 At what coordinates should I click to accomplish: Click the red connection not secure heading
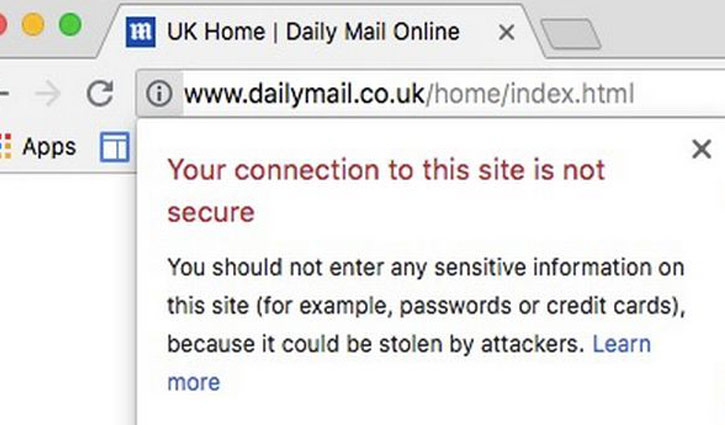click(x=386, y=191)
